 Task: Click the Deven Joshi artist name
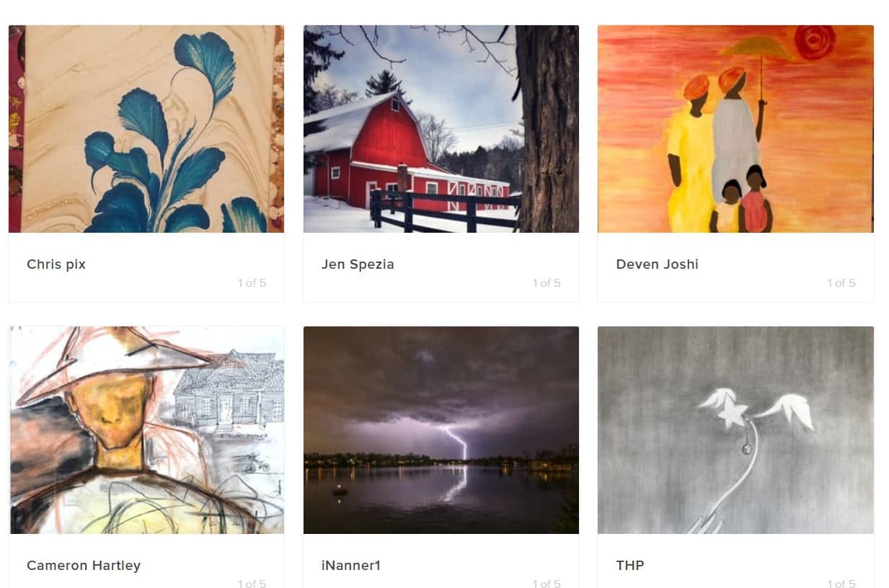point(657,264)
